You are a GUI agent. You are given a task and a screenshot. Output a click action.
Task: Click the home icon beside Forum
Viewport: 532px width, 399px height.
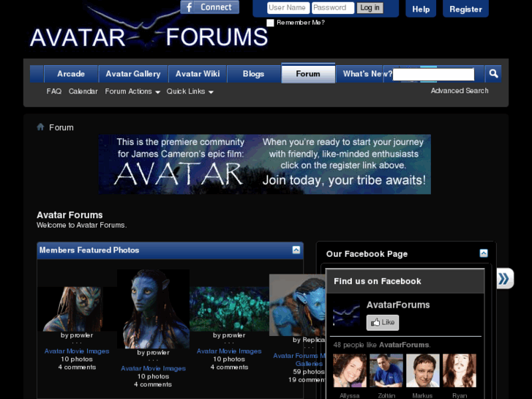click(x=40, y=127)
